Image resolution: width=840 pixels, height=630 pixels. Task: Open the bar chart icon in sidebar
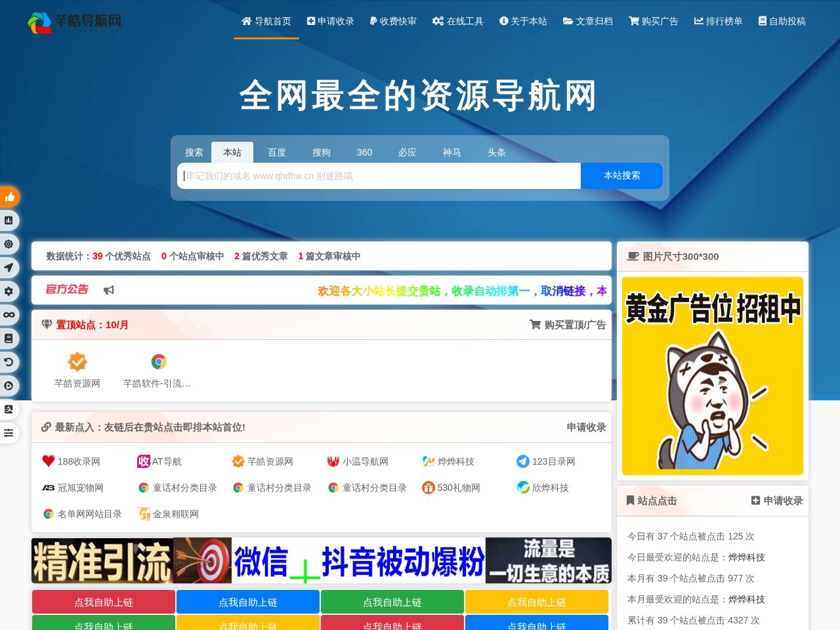point(9,220)
